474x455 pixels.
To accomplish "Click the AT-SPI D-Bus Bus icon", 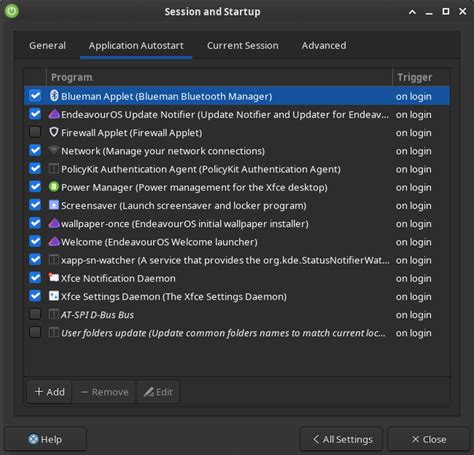I will (x=54, y=314).
